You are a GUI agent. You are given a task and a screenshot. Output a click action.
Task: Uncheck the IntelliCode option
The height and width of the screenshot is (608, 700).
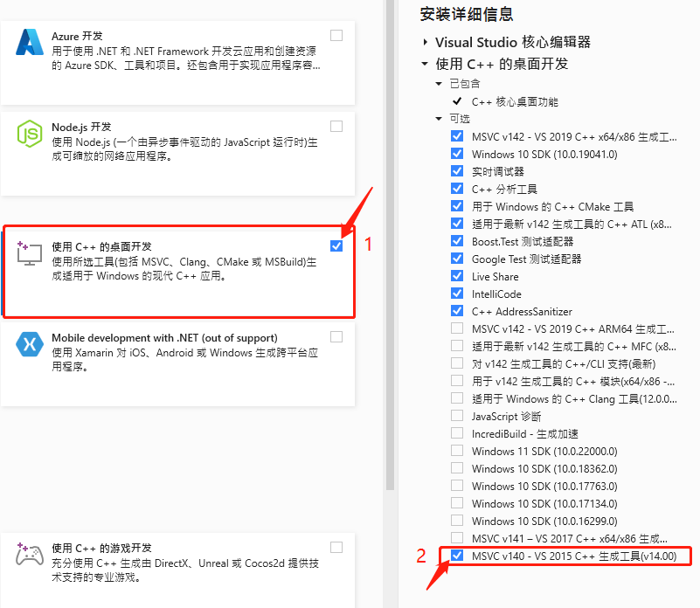[457, 294]
